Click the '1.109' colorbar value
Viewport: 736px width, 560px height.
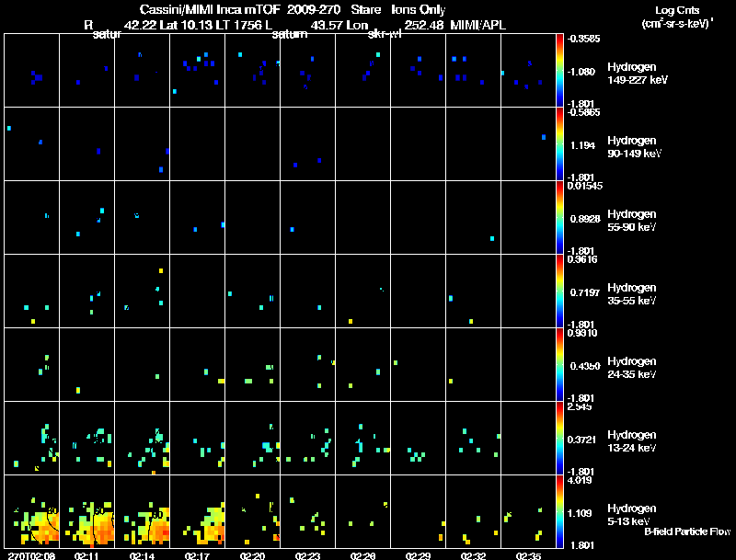(581, 514)
